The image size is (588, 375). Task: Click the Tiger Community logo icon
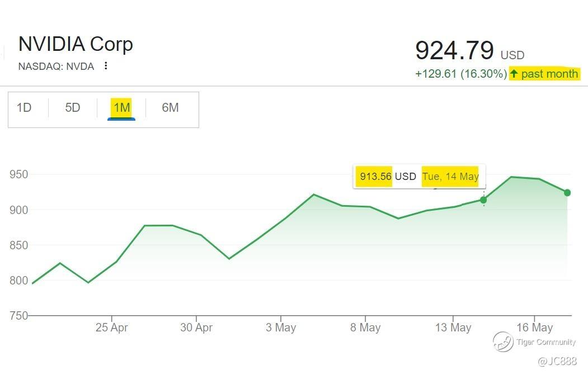click(502, 341)
